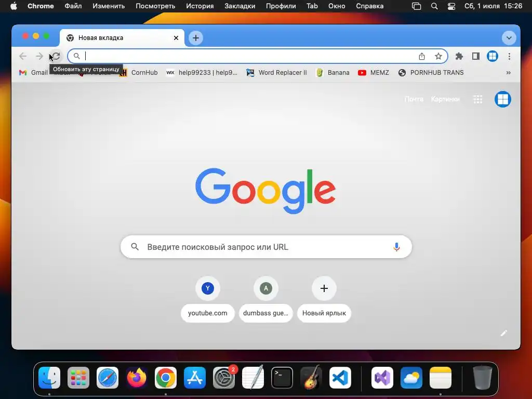532x399 pixels.
Task: Open Launchpad from the Dock
Action: click(x=78, y=378)
